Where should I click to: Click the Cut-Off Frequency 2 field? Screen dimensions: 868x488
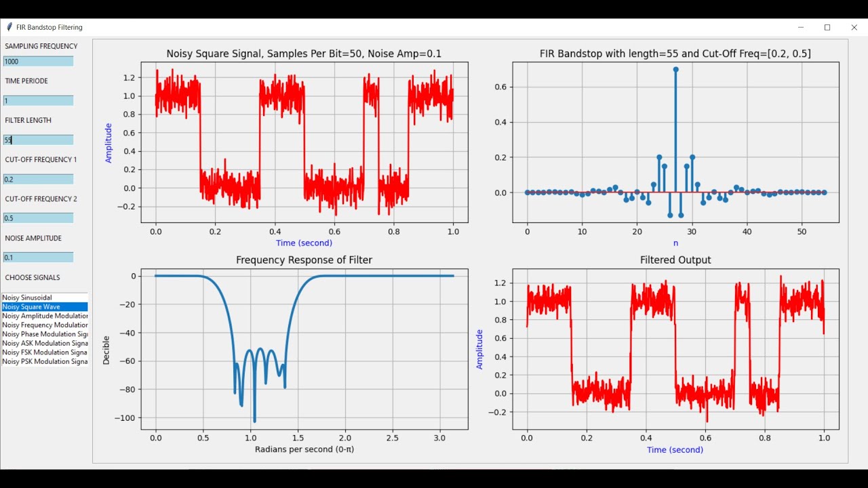pos(38,218)
